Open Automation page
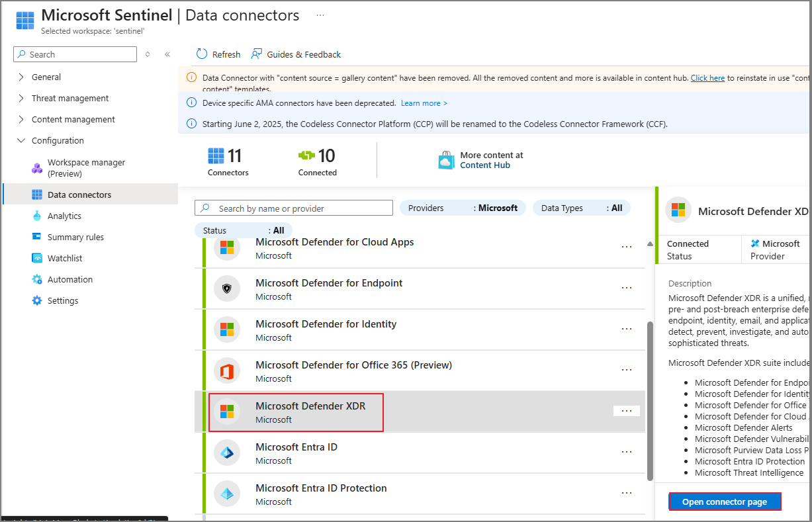This screenshot has height=522, width=812. (x=70, y=279)
